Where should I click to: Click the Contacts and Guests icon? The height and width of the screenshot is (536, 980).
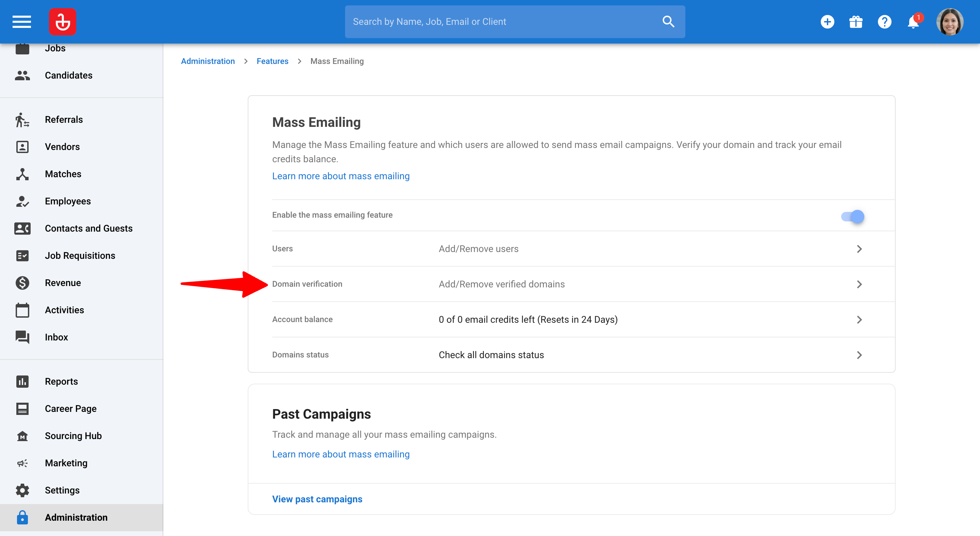(x=22, y=229)
